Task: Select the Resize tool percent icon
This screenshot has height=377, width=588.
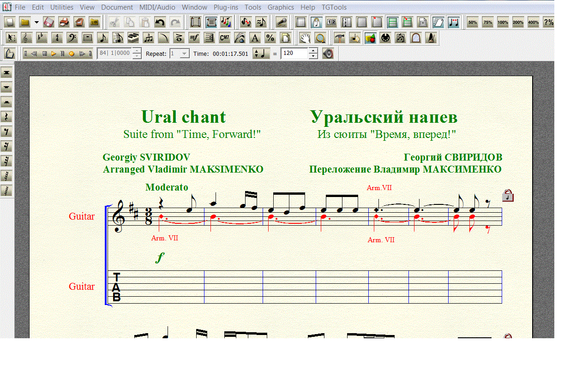Action: pyautogui.click(x=270, y=38)
